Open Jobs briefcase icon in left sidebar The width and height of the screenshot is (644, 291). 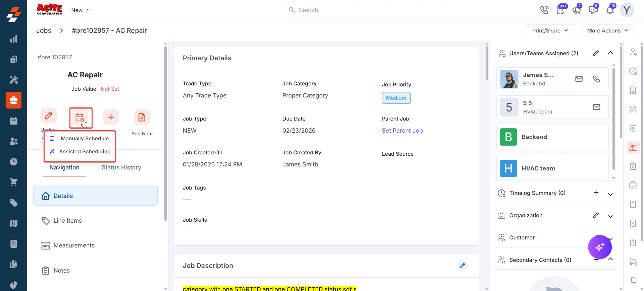13,100
